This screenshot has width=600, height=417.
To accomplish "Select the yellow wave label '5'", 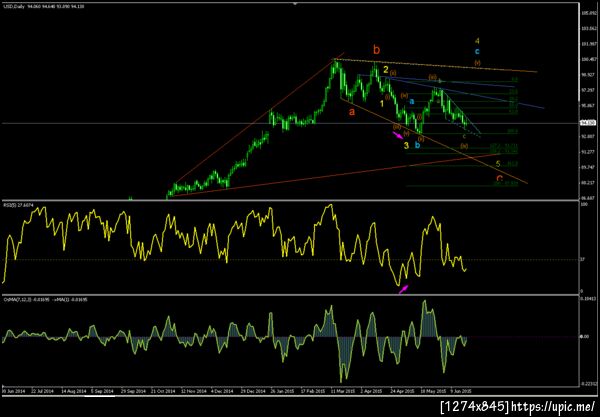I will point(498,164).
